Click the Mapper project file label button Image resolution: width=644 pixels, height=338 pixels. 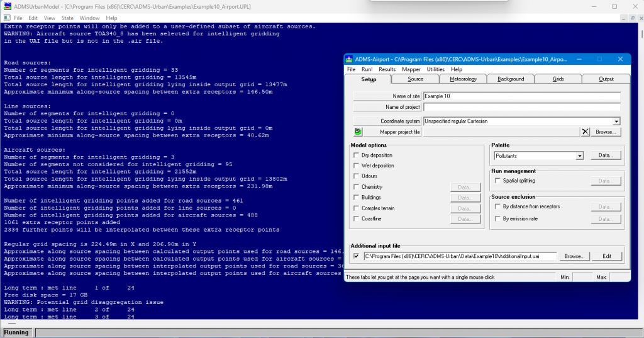(392, 132)
